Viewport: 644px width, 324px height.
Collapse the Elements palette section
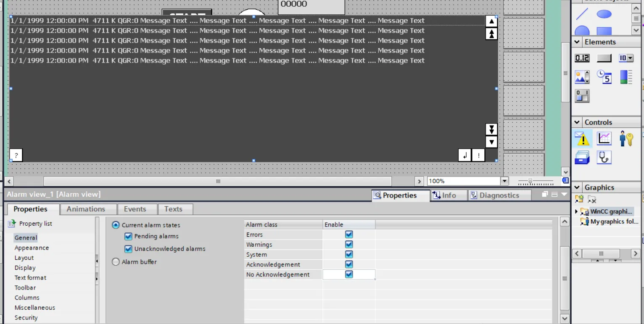(x=577, y=42)
